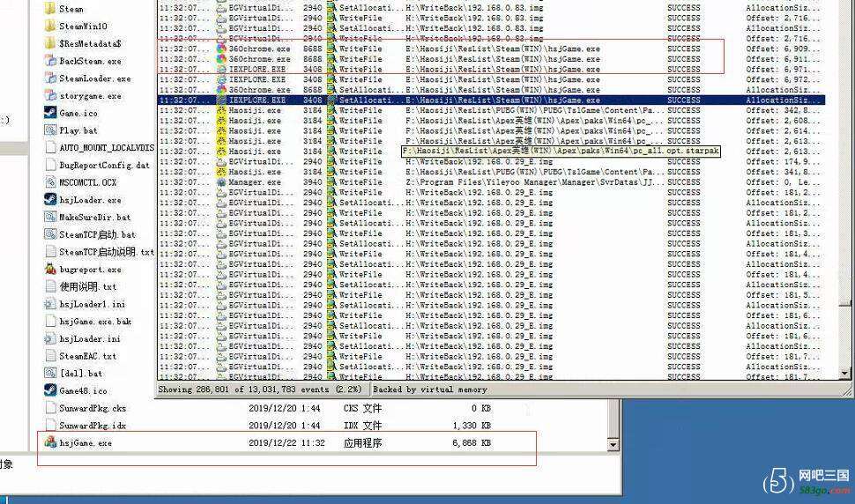Select SunwardPkg.cks file icon
This screenshot has height=504, width=855.
50,408
